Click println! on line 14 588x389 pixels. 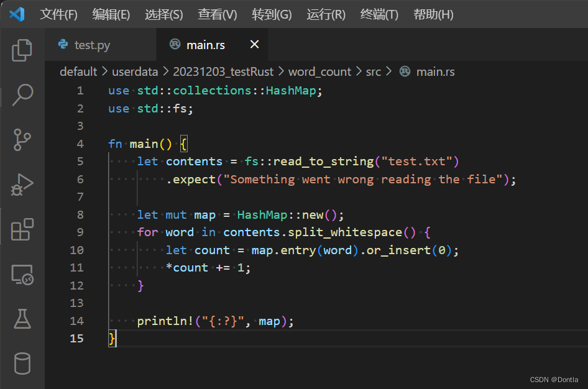[x=165, y=321]
